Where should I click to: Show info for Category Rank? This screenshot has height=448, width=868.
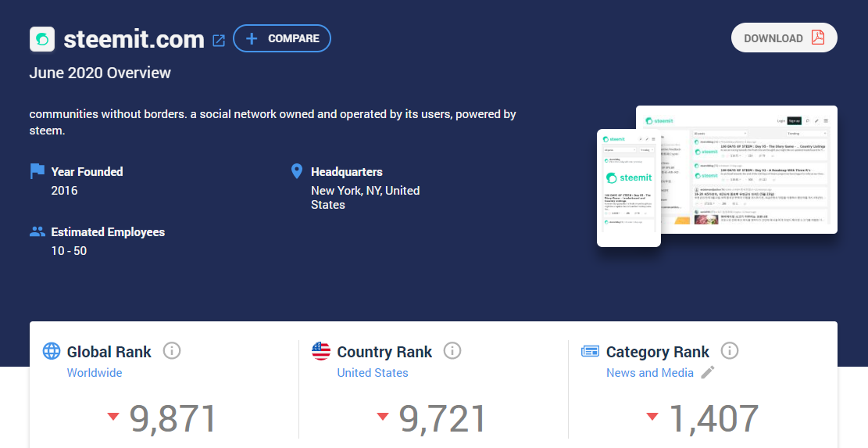tap(730, 350)
